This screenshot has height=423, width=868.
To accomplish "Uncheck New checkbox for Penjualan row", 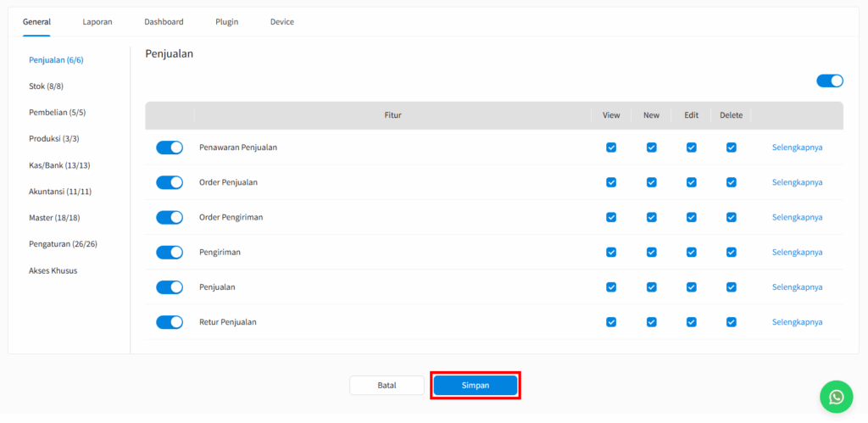I will [x=651, y=287].
